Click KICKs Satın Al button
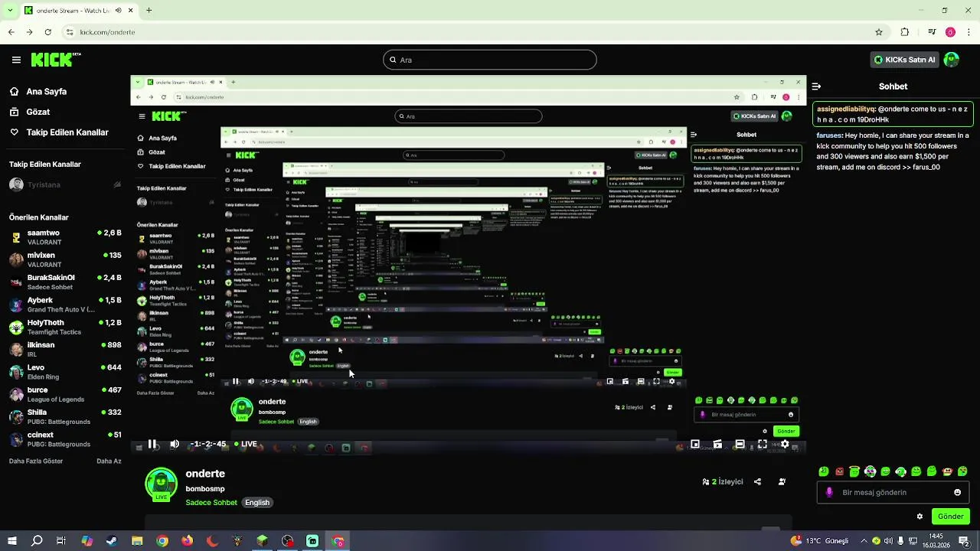The height and width of the screenshot is (551, 980). [x=903, y=60]
